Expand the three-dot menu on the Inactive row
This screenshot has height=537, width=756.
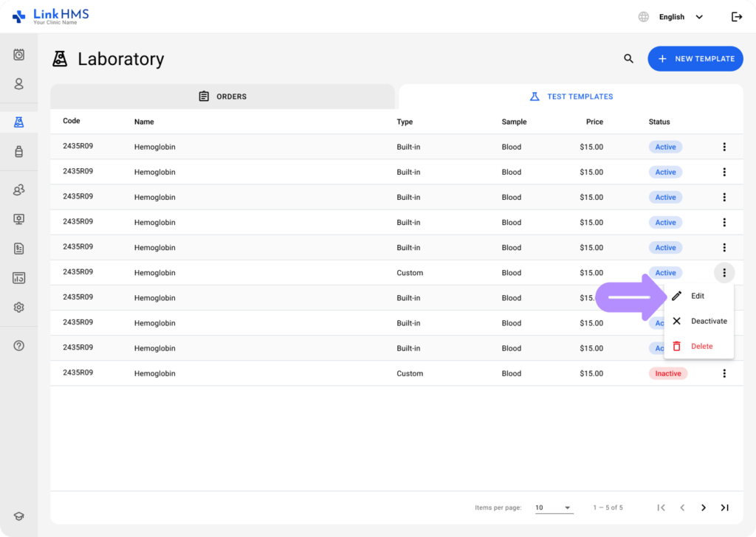click(x=724, y=373)
